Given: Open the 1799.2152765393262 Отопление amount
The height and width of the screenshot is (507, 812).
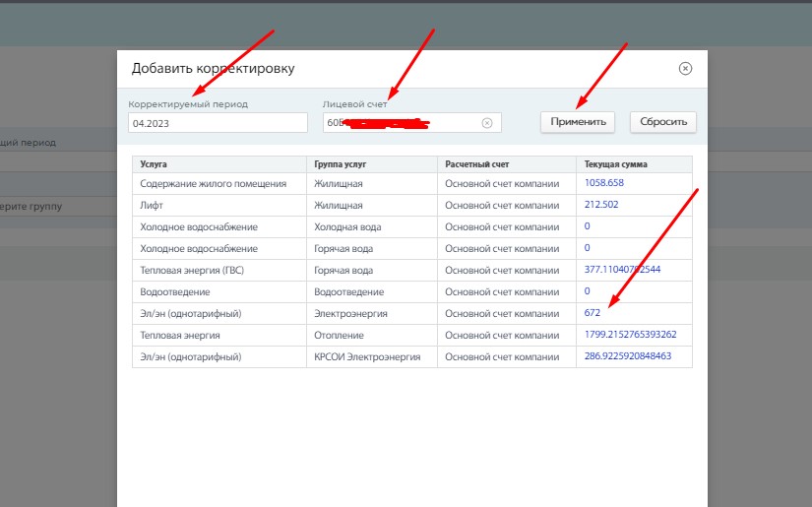Looking at the screenshot, I should tap(630, 335).
